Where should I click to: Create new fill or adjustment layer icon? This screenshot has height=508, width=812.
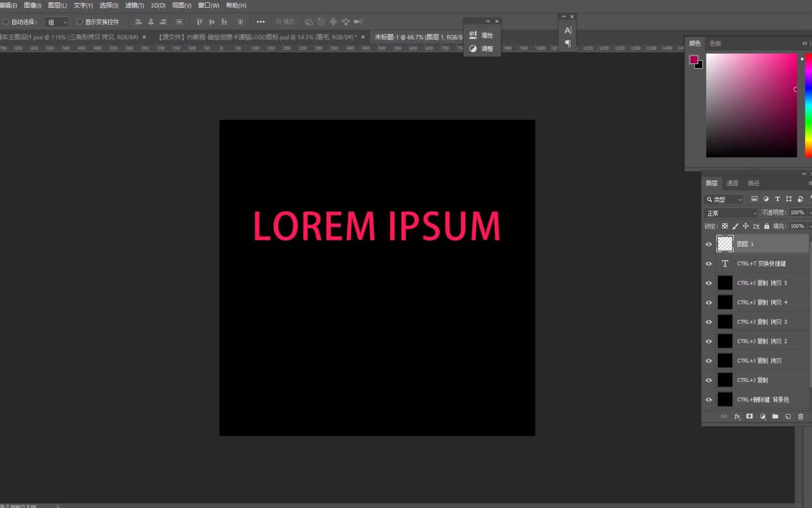[x=763, y=416]
